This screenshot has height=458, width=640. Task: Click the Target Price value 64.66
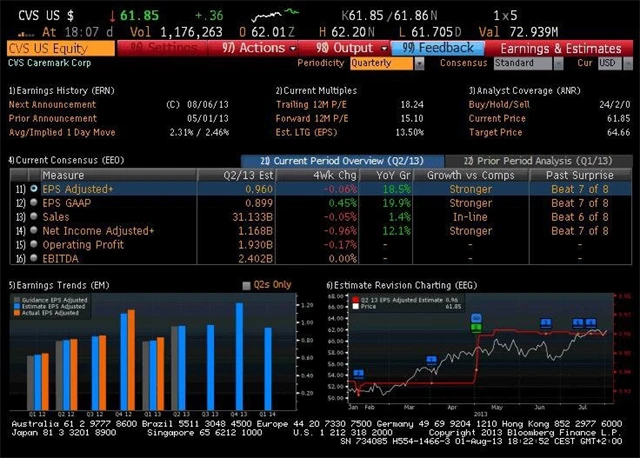(618, 132)
